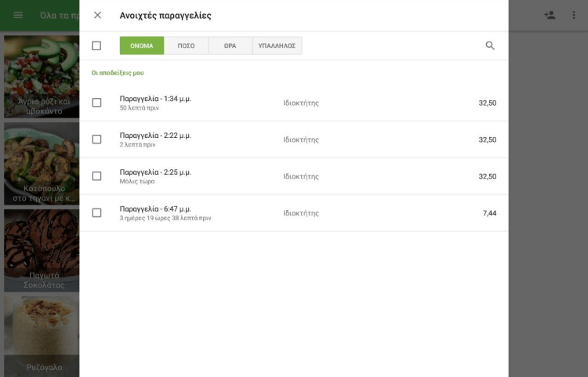Open the 7,44 order from 6:47 μ.μ.
588x377 pixels.
(298, 212)
